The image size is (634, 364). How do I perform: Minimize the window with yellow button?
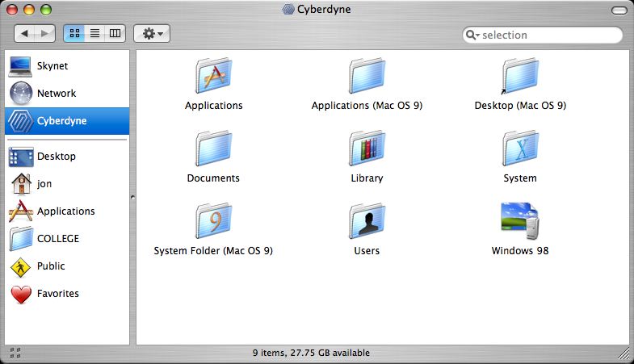coord(29,10)
